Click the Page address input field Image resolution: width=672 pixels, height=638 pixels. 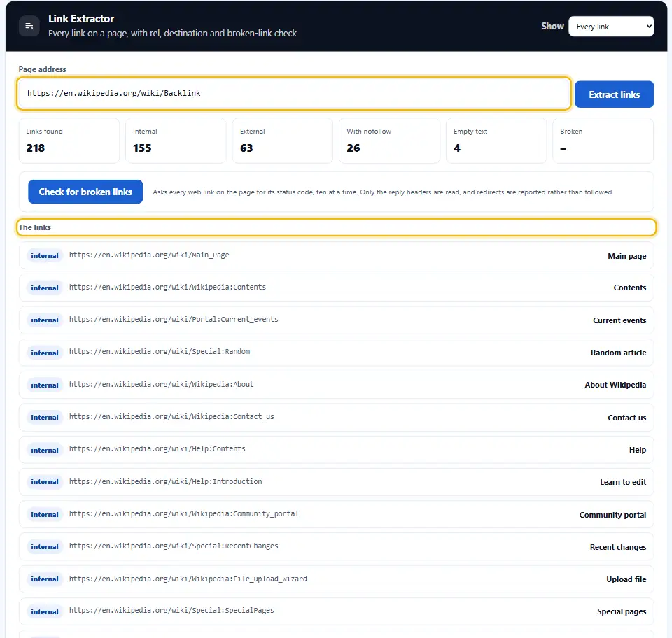(x=293, y=93)
